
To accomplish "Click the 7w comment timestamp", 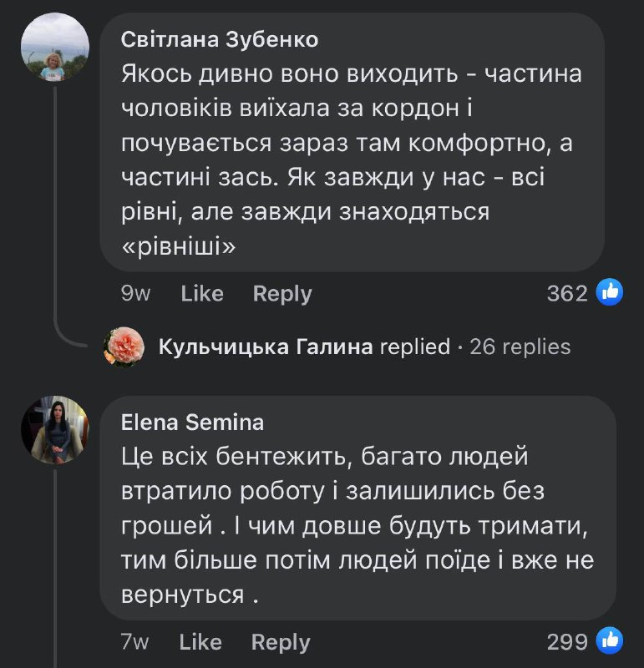I will click(x=134, y=642).
